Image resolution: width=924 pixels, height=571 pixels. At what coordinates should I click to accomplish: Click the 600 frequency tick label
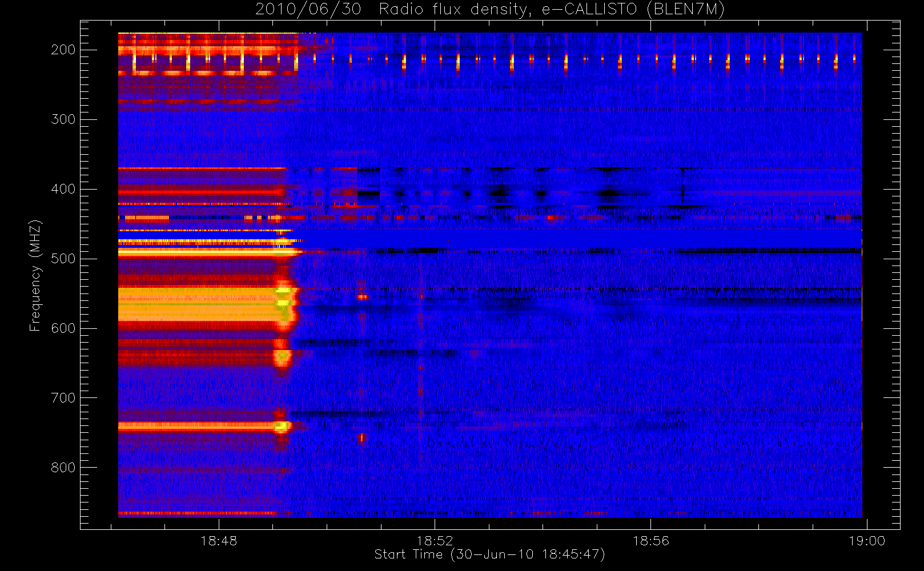click(x=63, y=328)
